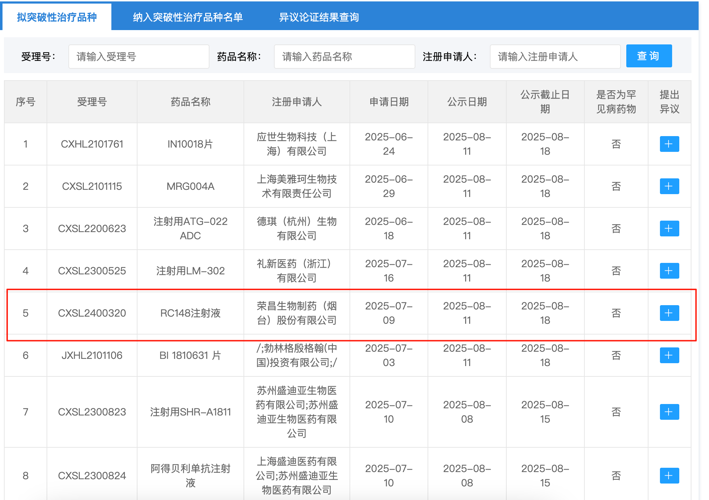Open the 纳入突破性治疗品种名单 tab

(x=188, y=17)
